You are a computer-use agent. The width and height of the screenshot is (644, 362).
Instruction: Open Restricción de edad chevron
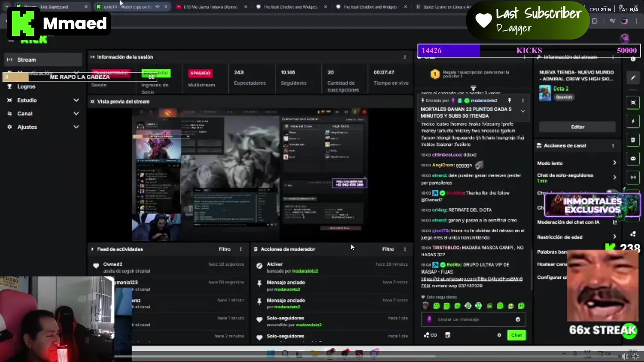[x=614, y=237]
